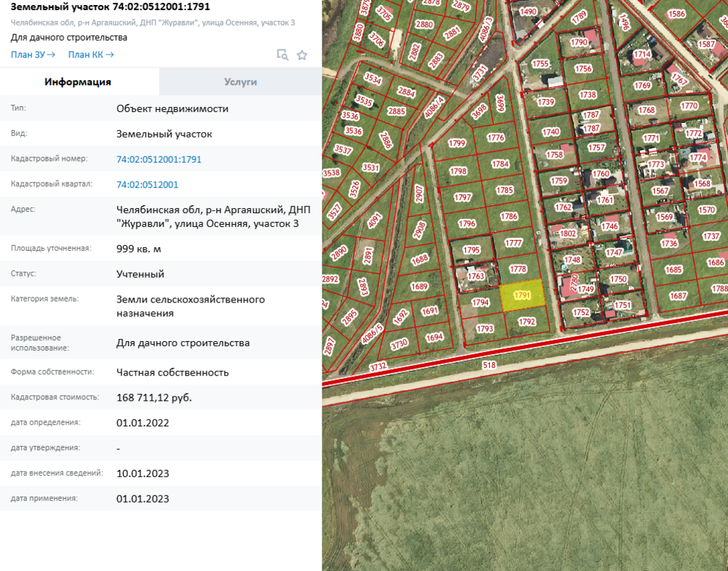This screenshot has height=571, width=728.
Task: Select parcel 1786 on the map
Action: (509, 217)
